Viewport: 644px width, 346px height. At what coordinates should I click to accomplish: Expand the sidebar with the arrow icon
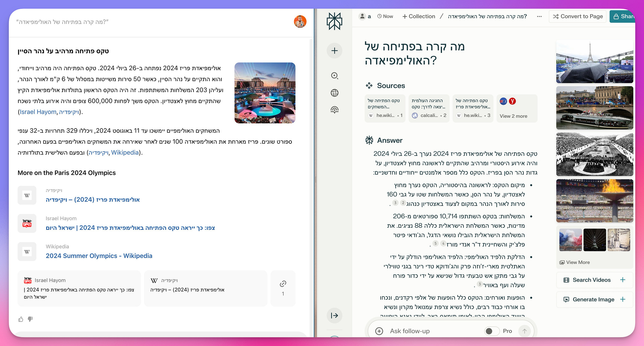pos(334,315)
